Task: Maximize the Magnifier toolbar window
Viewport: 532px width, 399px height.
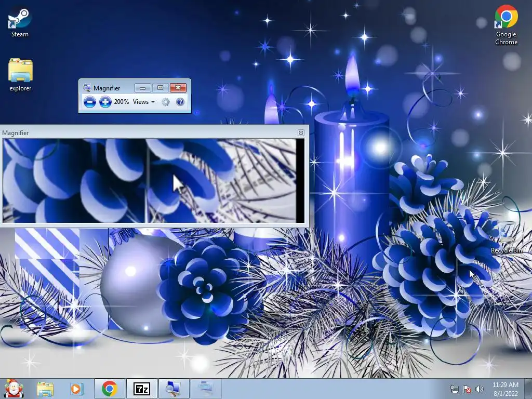Action: click(160, 88)
